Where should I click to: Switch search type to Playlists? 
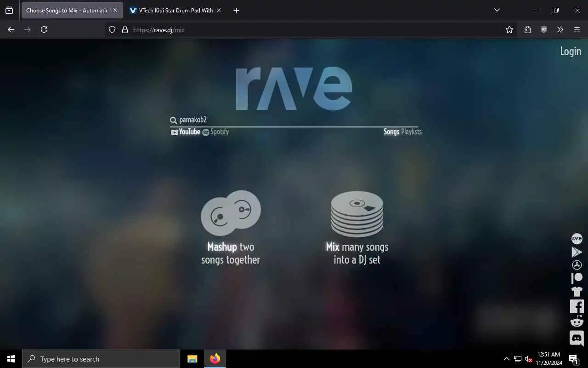[411, 132]
